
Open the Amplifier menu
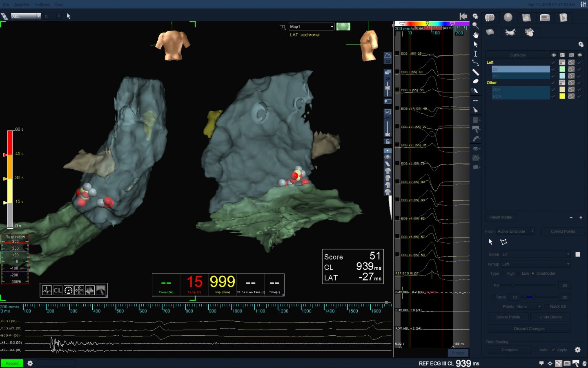pyautogui.click(x=22, y=4)
